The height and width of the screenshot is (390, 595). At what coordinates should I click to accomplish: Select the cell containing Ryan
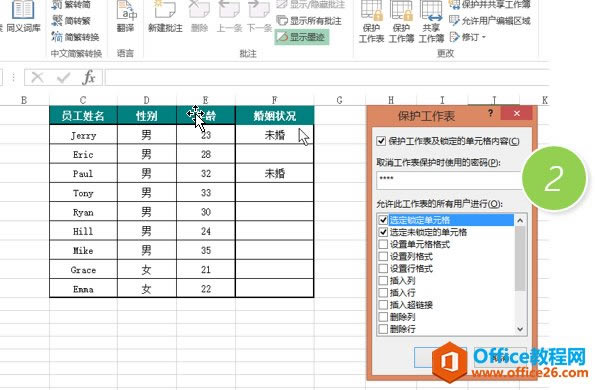click(83, 212)
